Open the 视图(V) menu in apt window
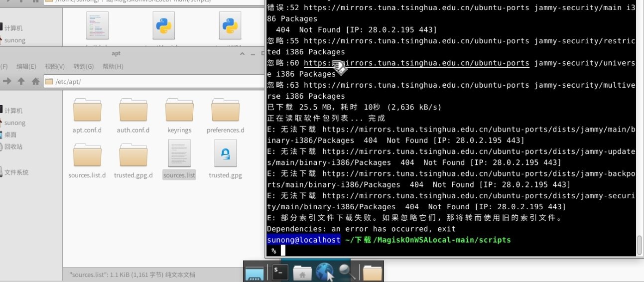Viewport: 644px width, 282px height. click(55, 66)
